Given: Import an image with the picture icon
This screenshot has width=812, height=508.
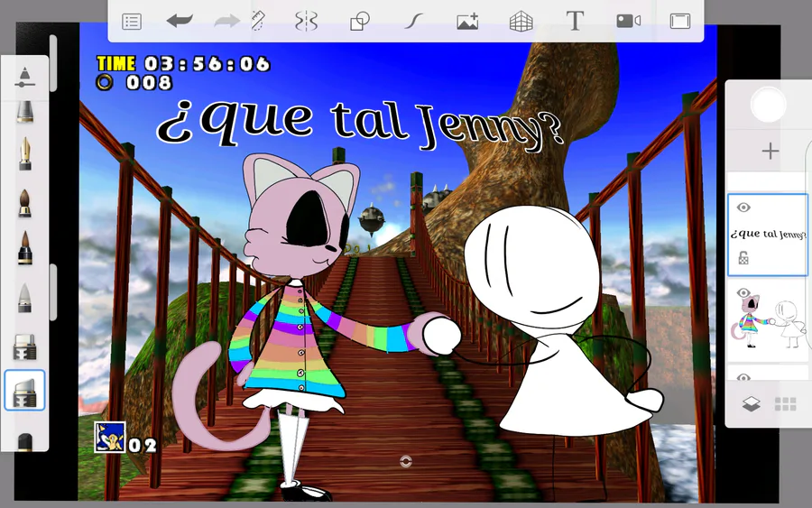Looking at the screenshot, I should pos(467,22).
